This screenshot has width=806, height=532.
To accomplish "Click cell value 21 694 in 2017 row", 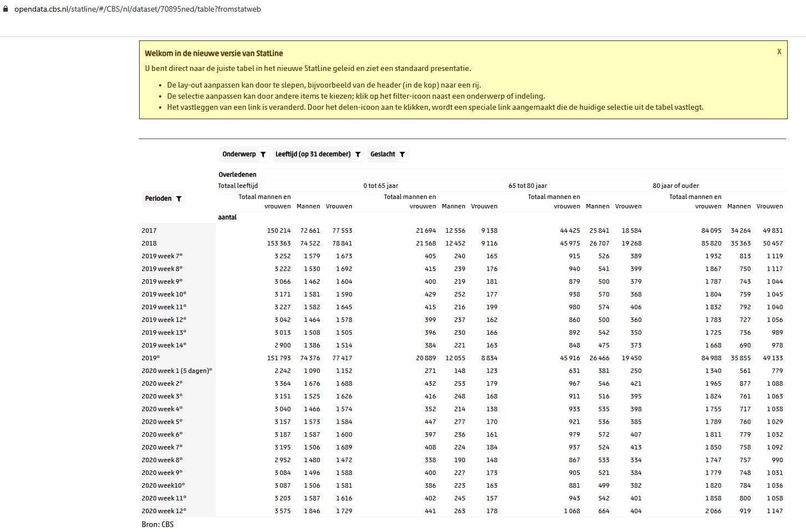I will (x=426, y=231).
